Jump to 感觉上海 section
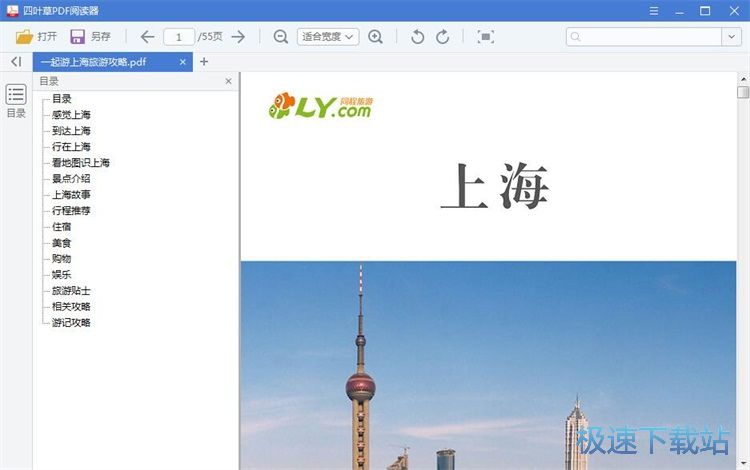 click(x=71, y=115)
